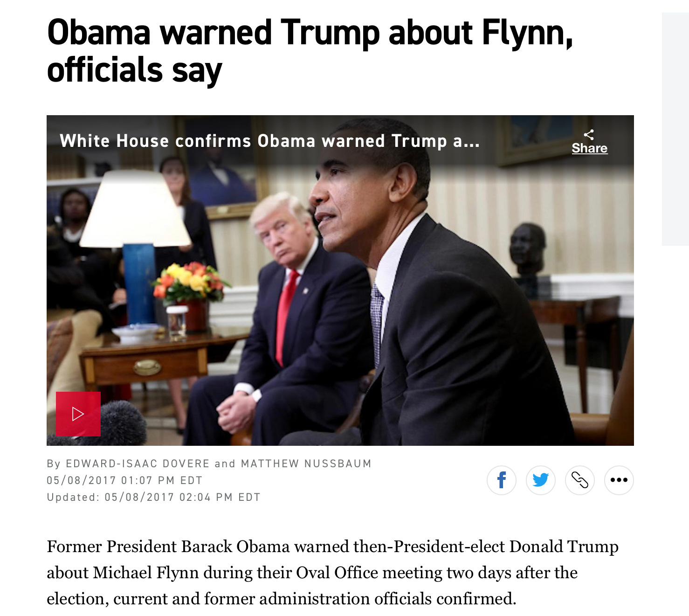
Task: Share the article on Twitter
Action: (541, 480)
